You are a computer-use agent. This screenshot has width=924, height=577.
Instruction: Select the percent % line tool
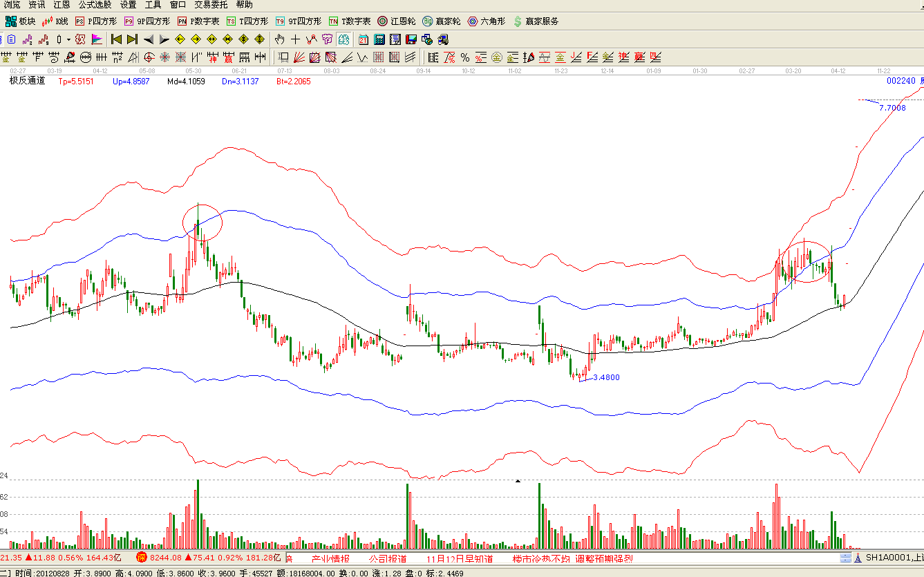pyautogui.click(x=465, y=57)
